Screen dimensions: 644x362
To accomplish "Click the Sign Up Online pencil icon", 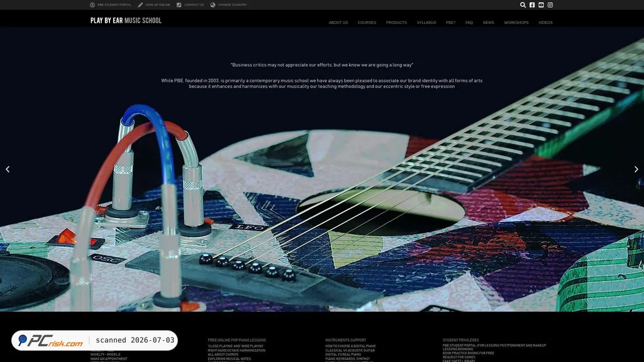I will (140, 5).
